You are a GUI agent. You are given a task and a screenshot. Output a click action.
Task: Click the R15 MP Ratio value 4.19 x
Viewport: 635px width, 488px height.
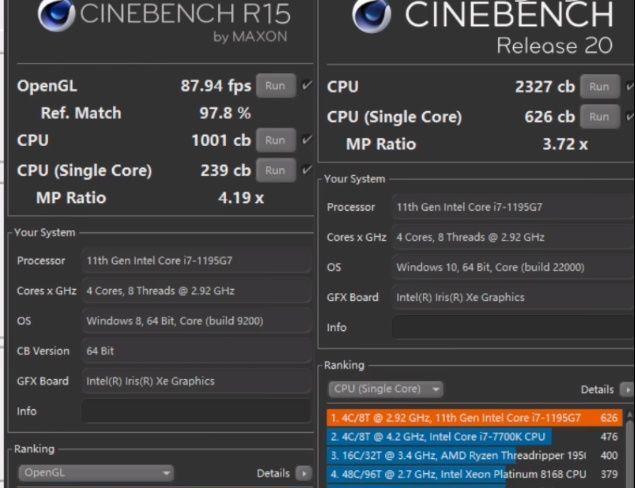pos(241,198)
